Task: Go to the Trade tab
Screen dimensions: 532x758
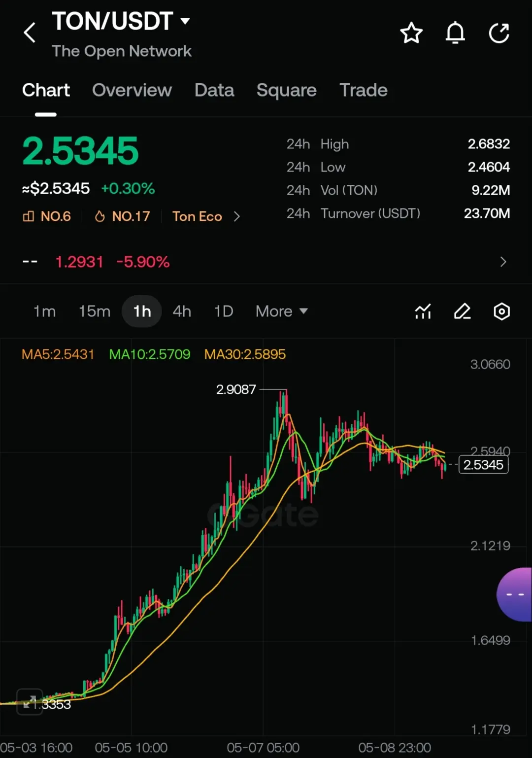Action: 364,90
